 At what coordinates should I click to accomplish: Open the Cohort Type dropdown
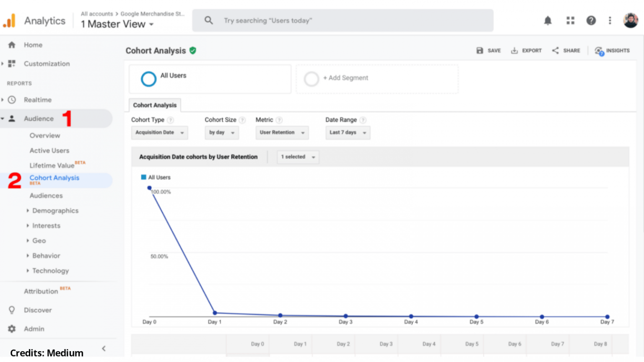coord(159,132)
